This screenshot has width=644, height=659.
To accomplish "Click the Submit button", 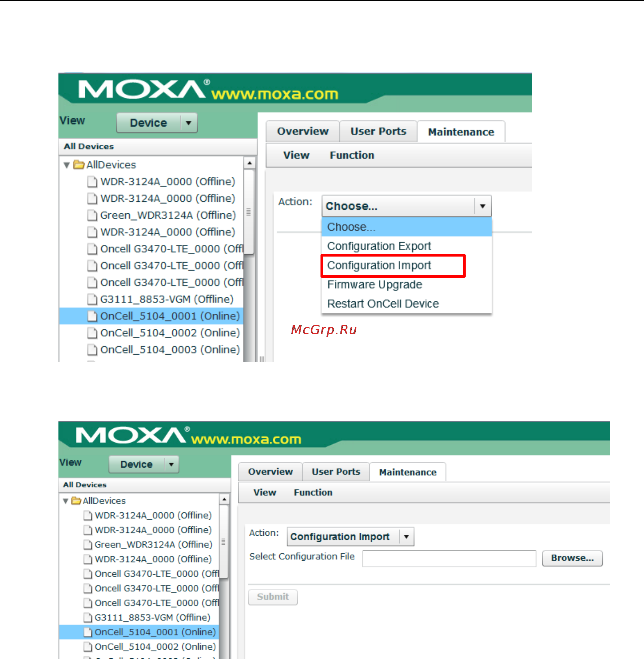I will click(273, 597).
